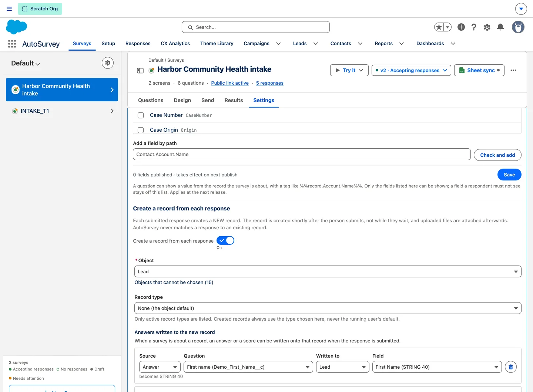533x392 pixels.
Task: Click the favorites star icon
Action: coord(439,27)
